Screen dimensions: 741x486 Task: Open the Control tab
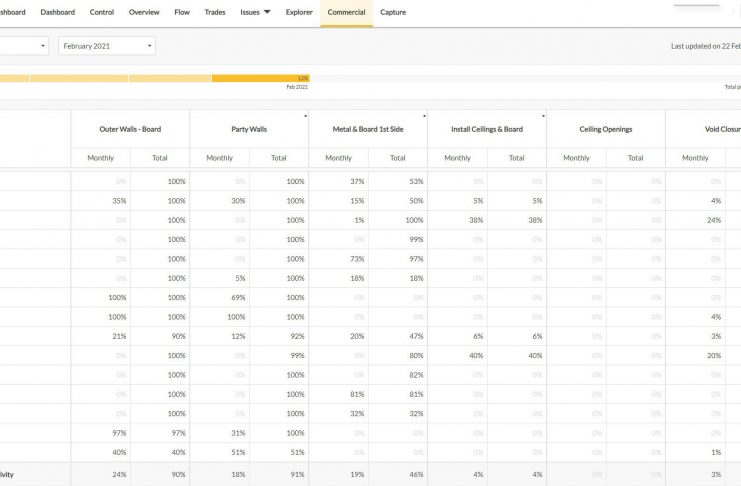click(x=101, y=12)
